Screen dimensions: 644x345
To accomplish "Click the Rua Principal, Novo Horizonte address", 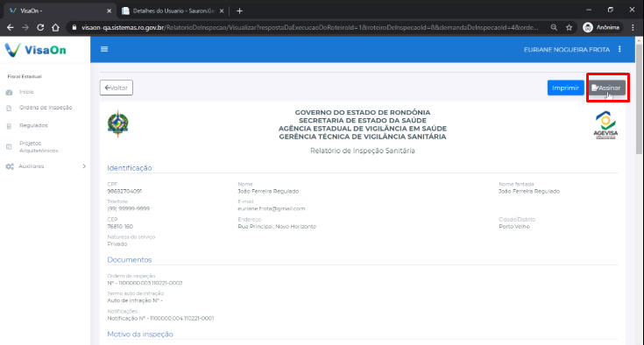I will click(277, 227).
